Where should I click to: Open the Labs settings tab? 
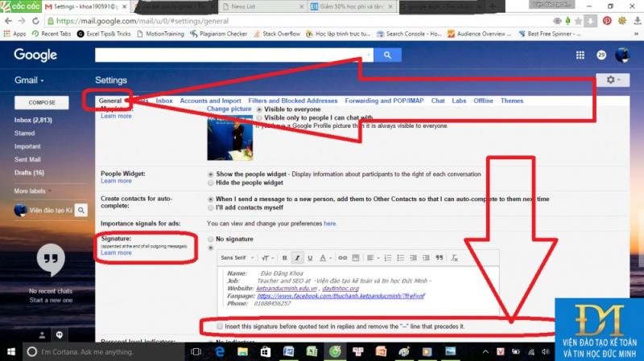(459, 101)
